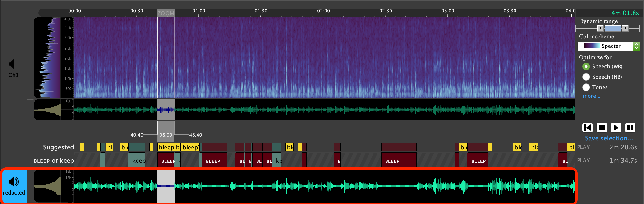This screenshot has width=644, height=204.
Task: Click the keep segment in BLEEP or keep row
Action: click(137, 161)
